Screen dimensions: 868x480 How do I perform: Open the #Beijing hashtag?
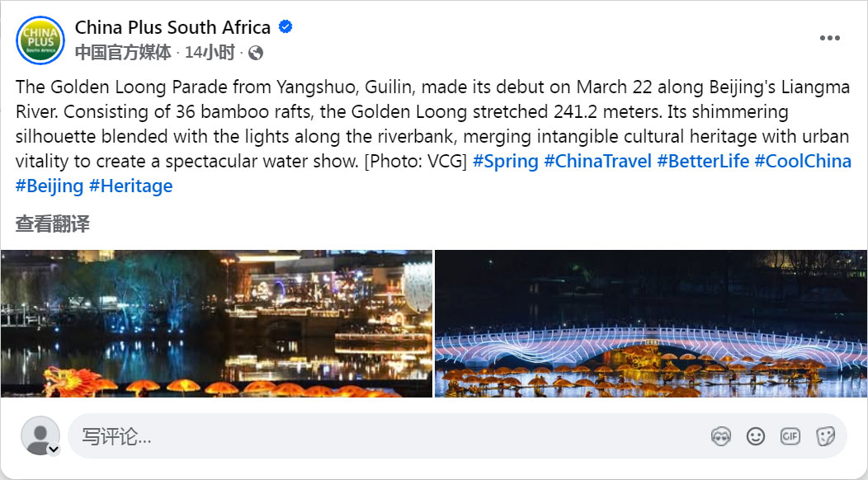(50, 186)
